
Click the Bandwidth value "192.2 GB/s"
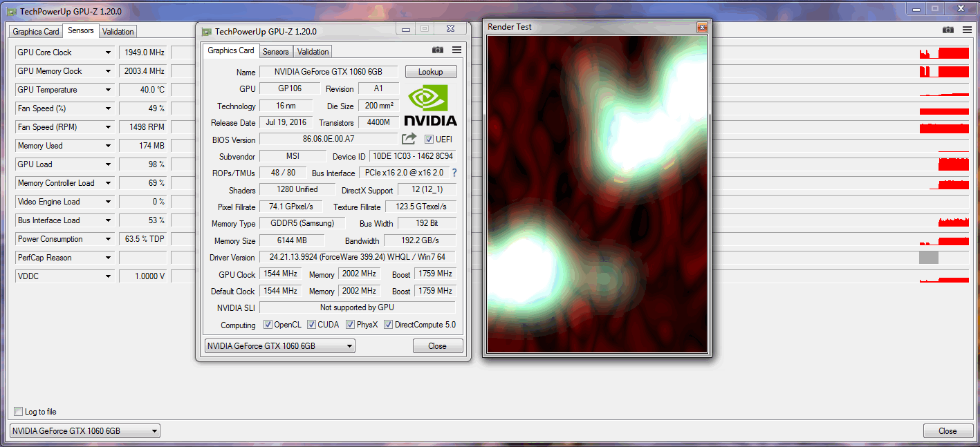click(x=420, y=240)
